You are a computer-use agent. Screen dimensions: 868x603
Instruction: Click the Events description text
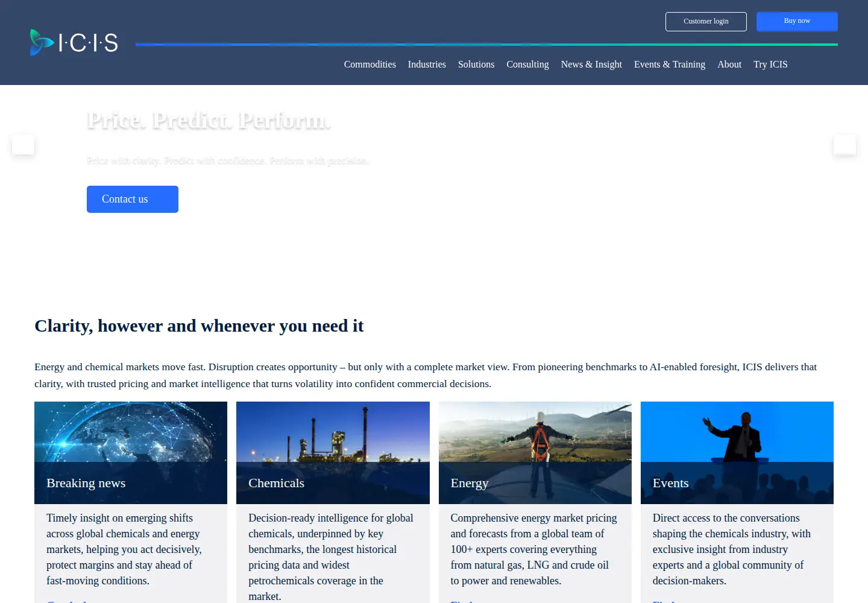coord(732,549)
